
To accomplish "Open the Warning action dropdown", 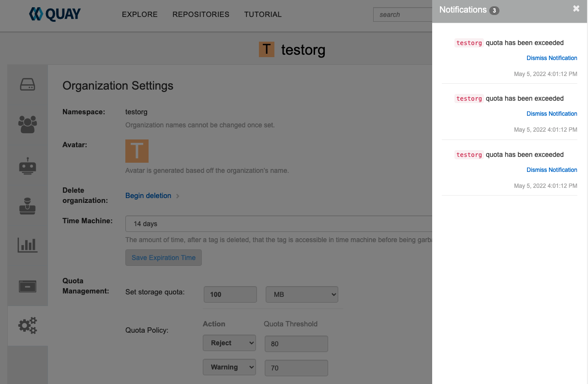I will coord(229,367).
